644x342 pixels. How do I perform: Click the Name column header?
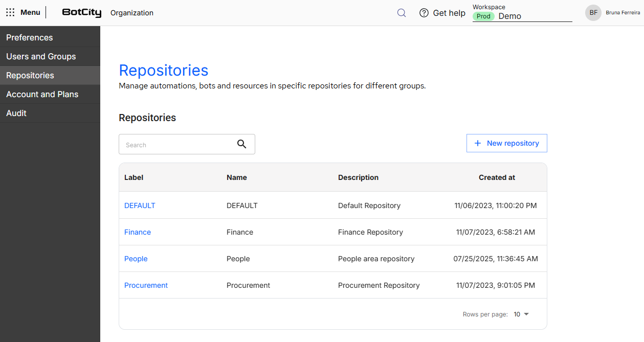pyautogui.click(x=237, y=177)
